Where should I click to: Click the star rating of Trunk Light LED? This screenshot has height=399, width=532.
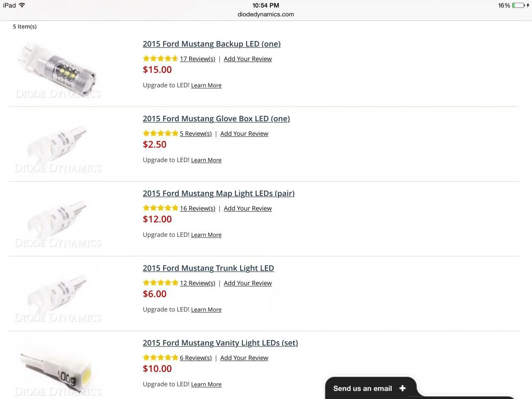(160, 283)
